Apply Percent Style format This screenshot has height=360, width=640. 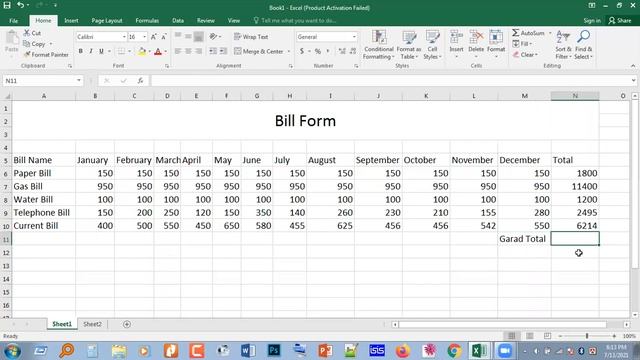click(x=318, y=51)
